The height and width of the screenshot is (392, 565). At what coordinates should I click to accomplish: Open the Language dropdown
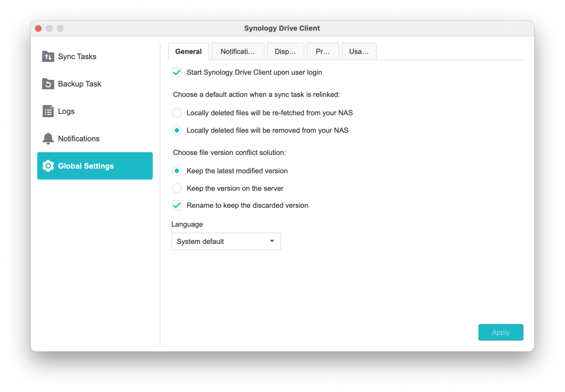(226, 241)
